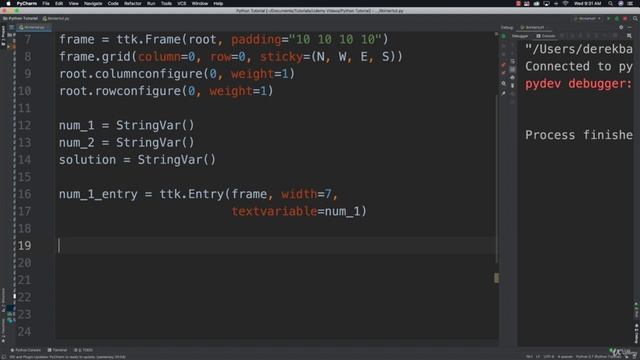Click the red Stop button in the toolbar

pos(625,18)
